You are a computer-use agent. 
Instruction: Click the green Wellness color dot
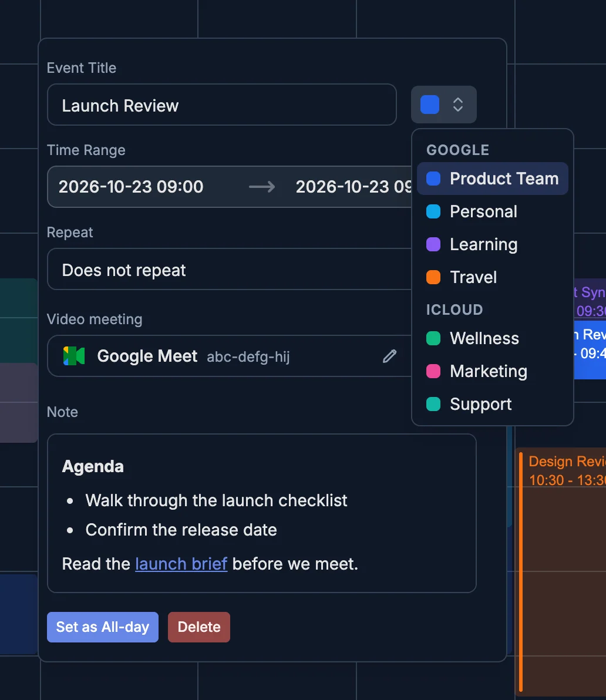433,338
